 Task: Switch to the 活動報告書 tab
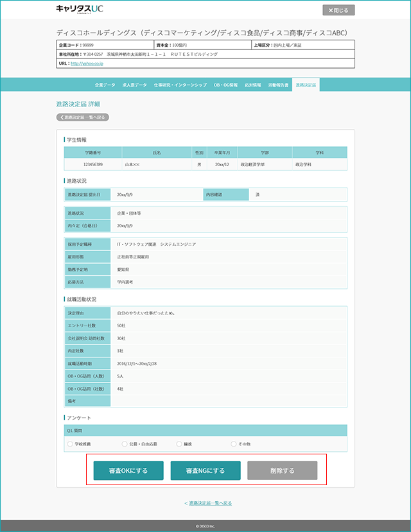(278, 85)
